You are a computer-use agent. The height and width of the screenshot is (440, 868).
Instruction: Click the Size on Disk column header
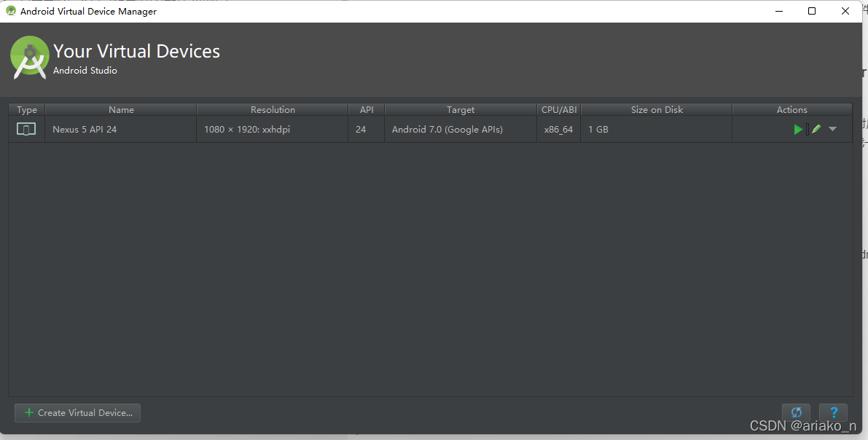(657, 109)
